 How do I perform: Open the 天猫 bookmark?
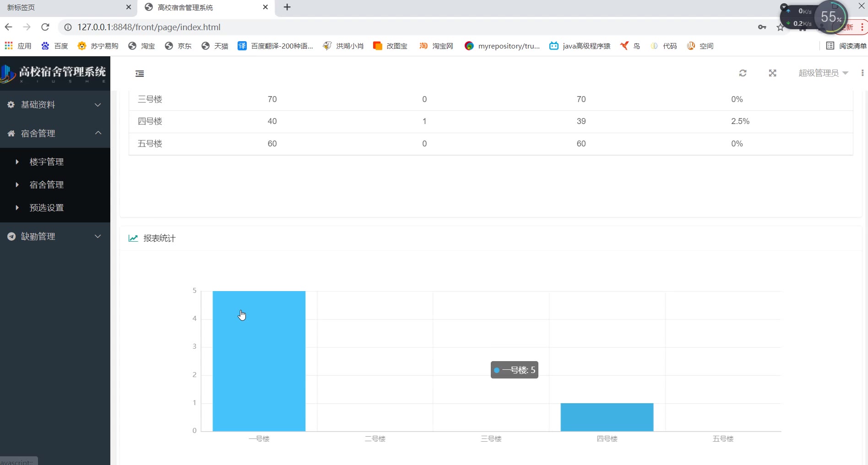(215, 46)
